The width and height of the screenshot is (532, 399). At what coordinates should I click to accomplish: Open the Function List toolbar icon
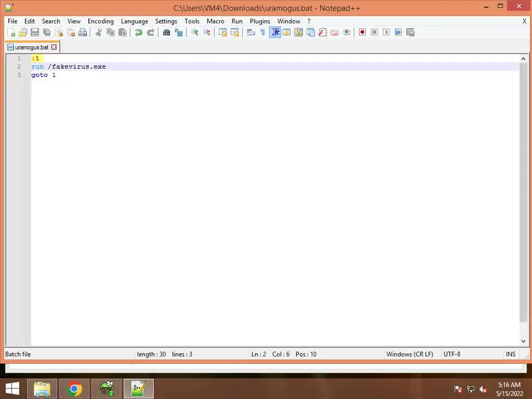323,32
